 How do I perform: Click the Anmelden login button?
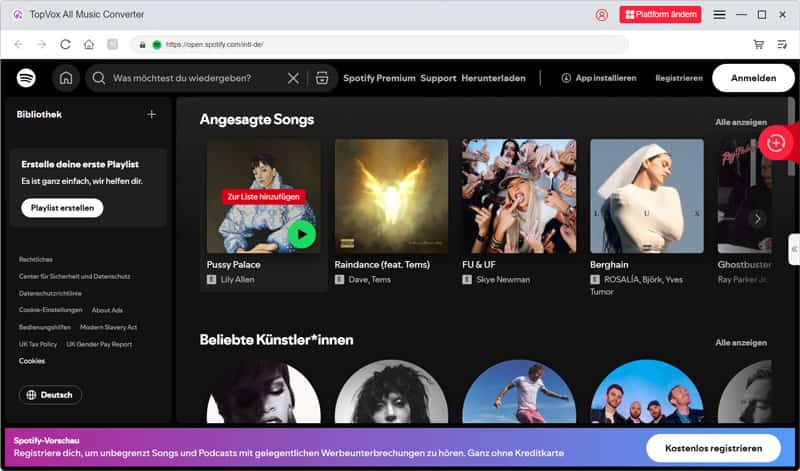click(753, 78)
